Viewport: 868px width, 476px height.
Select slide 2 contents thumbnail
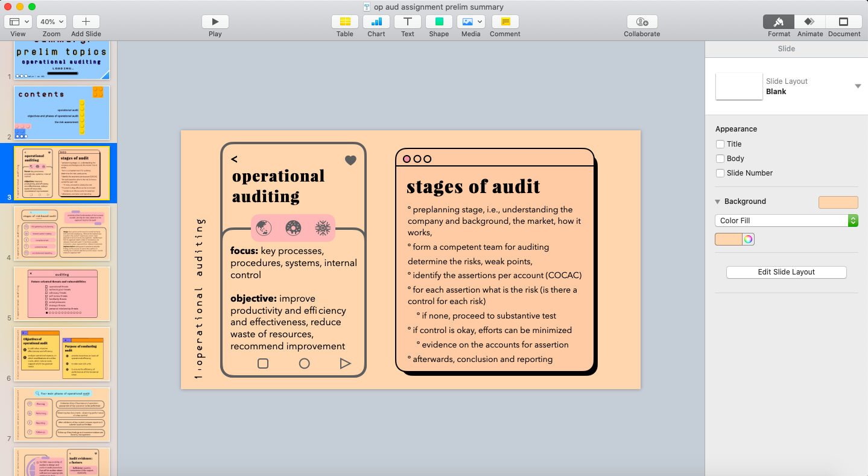point(62,113)
